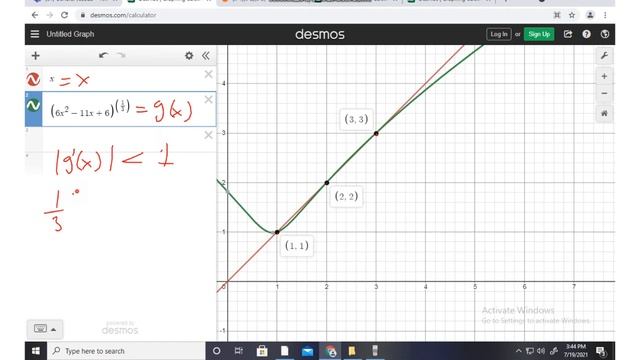
Task: Open the Chrome three-dot menu
Action: click(605, 15)
